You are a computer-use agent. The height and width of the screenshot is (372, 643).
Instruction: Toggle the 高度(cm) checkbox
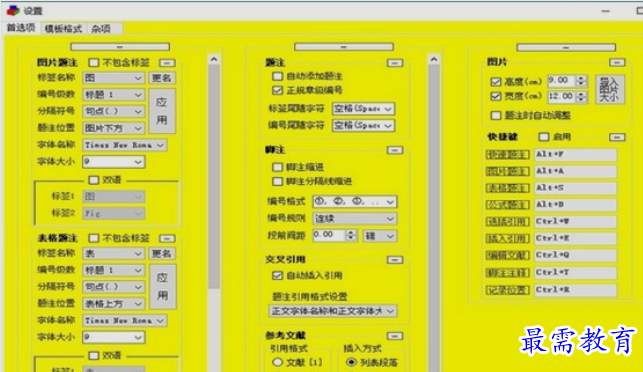click(496, 82)
